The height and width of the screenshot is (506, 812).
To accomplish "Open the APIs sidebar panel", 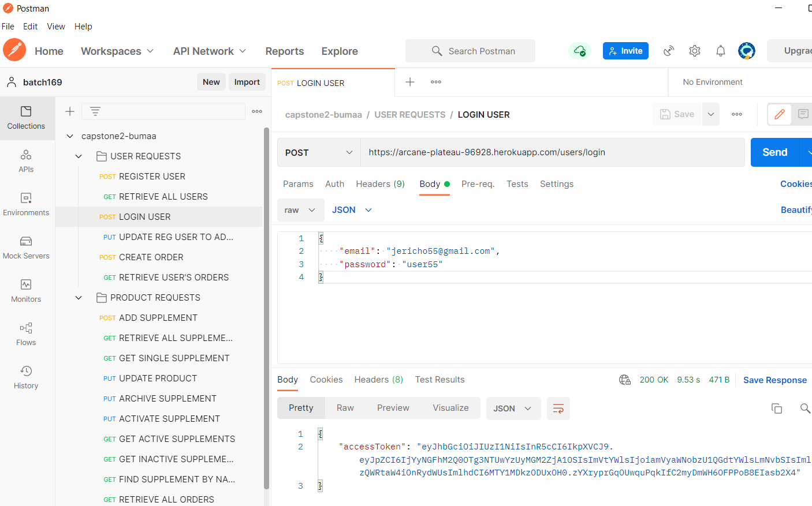I will point(26,161).
